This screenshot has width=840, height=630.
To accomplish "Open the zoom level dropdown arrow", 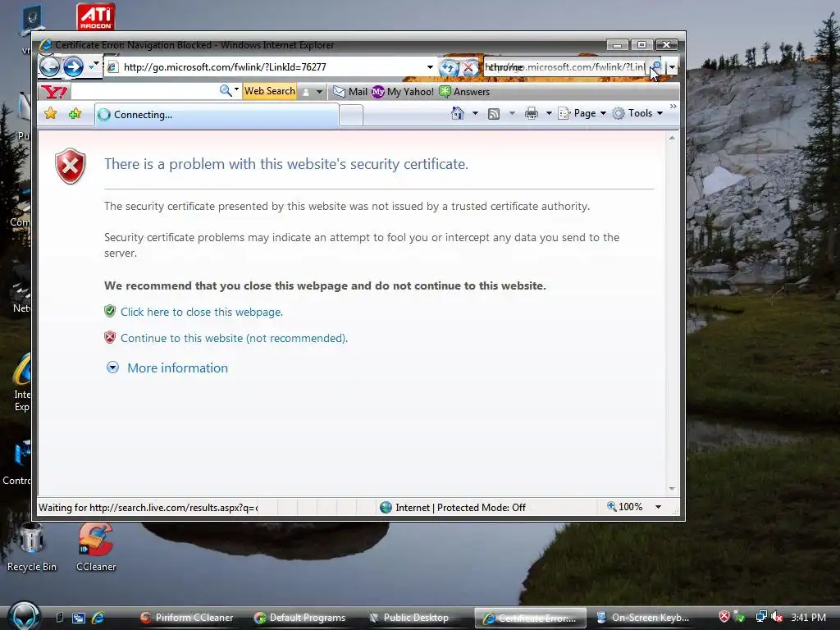I will click(659, 507).
